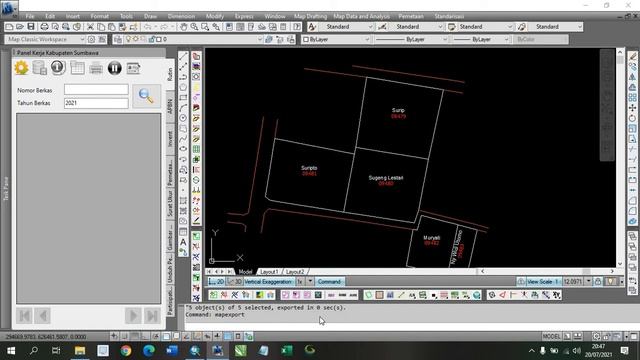The width and height of the screenshot is (640, 360).
Task: Click the printer icon in Panel Kerja
Action: pyautogui.click(x=96, y=68)
